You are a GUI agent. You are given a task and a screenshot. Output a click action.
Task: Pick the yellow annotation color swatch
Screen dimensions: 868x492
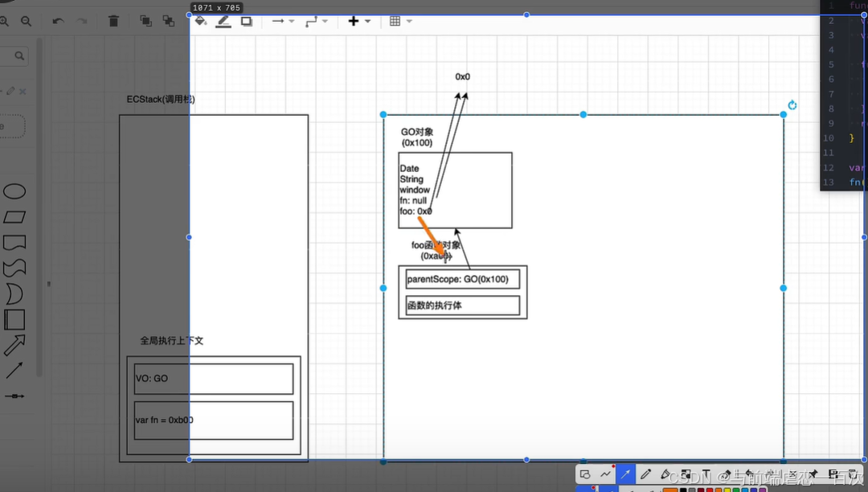click(727, 490)
